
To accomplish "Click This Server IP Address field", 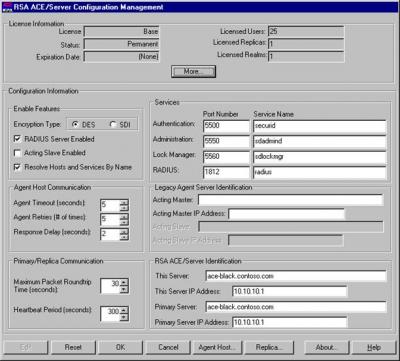I will [x=290, y=292].
